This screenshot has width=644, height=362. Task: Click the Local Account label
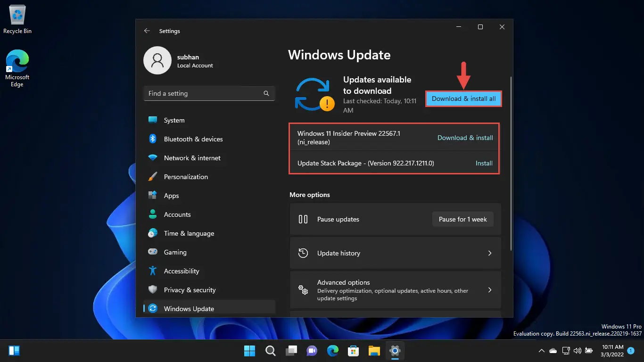click(x=195, y=66)
